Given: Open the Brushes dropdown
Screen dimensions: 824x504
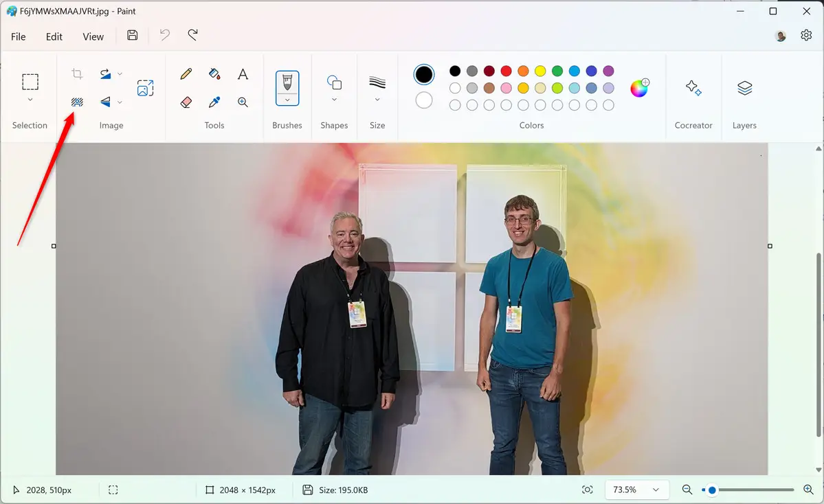Looking at the screenshot, I should (287, 100).
